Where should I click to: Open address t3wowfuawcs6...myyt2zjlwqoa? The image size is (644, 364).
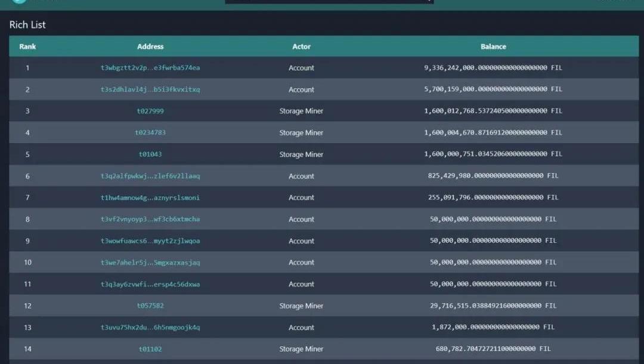[150, 241]
